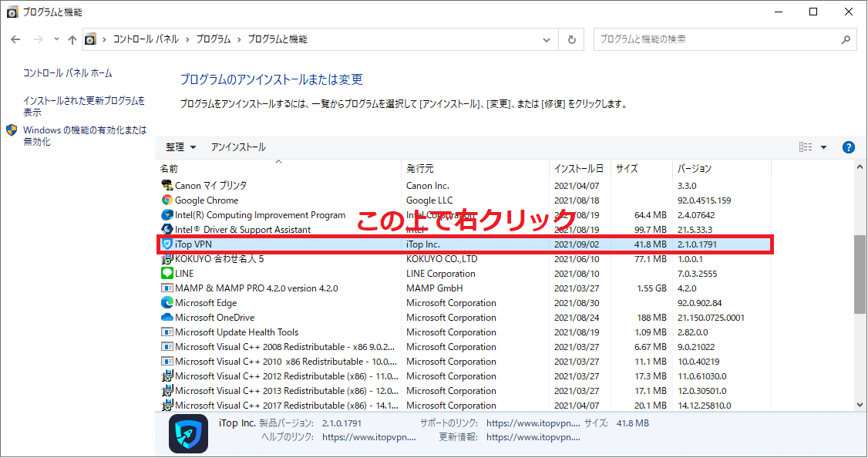Open インストールされた更新プログラムを表示 link
868x458 pixels.
tap(84, 106)
